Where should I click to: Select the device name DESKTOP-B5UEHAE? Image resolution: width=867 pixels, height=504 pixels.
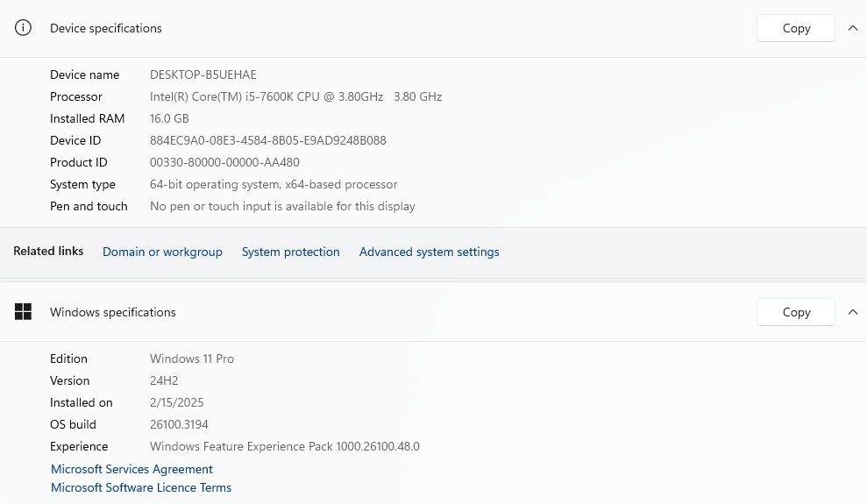[x=203, y=75]
